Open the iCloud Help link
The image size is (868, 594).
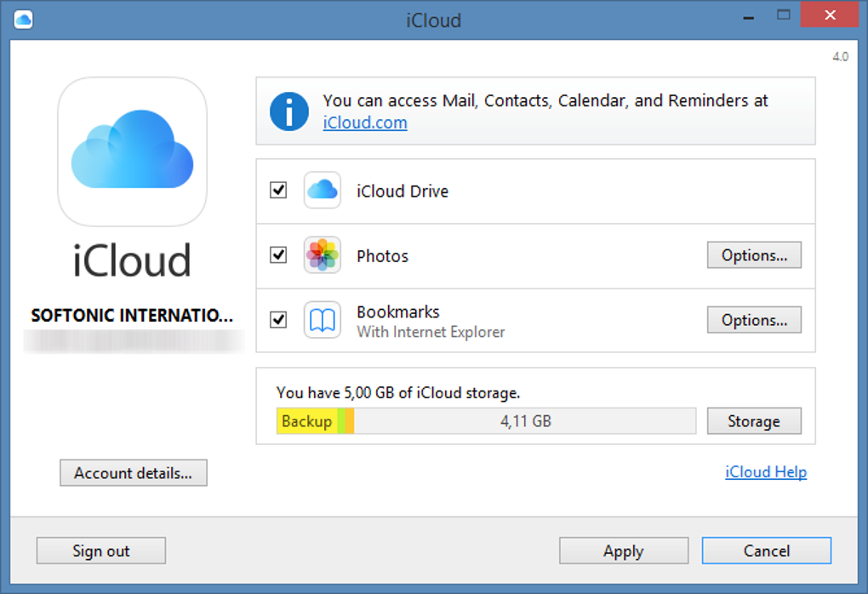tap(766, 472)
